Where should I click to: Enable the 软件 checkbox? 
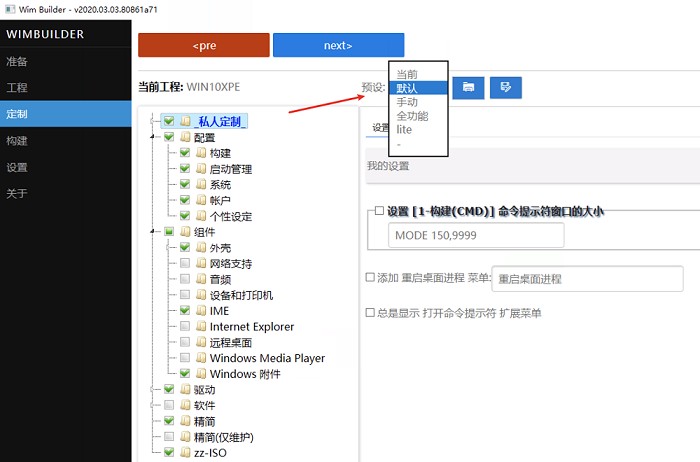[x=169, y=405]
